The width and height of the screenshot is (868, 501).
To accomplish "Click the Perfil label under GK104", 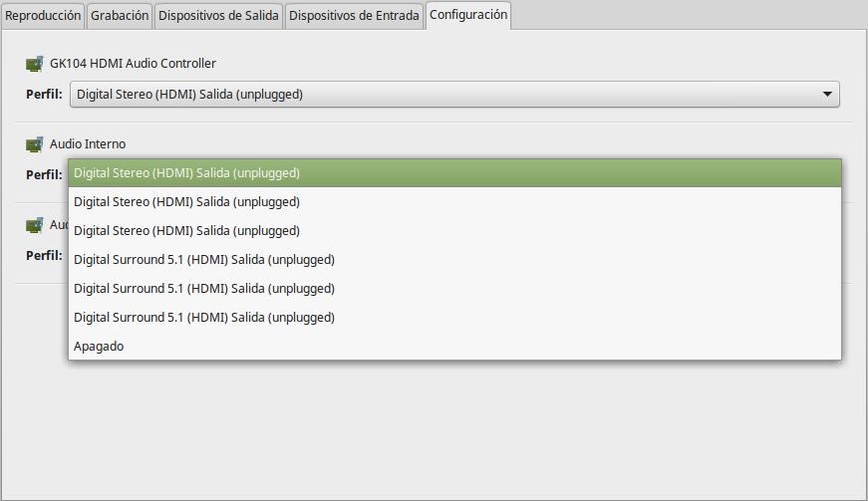I will 44,95.
